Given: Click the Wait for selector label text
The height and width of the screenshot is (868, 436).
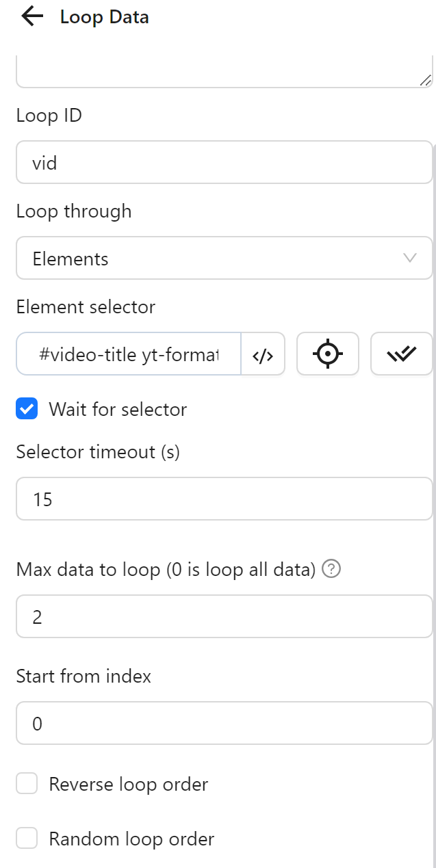Looking at the screenshot, I should click(118, 409).
